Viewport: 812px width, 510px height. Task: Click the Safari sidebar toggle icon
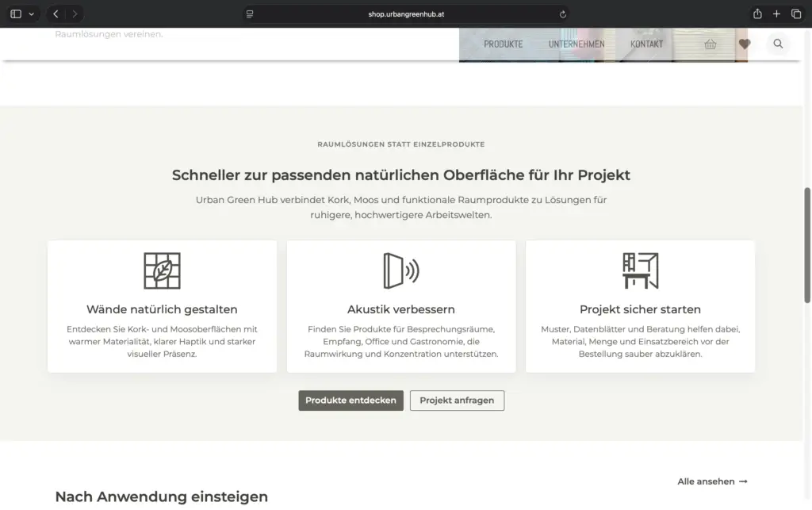click(16, 14)
